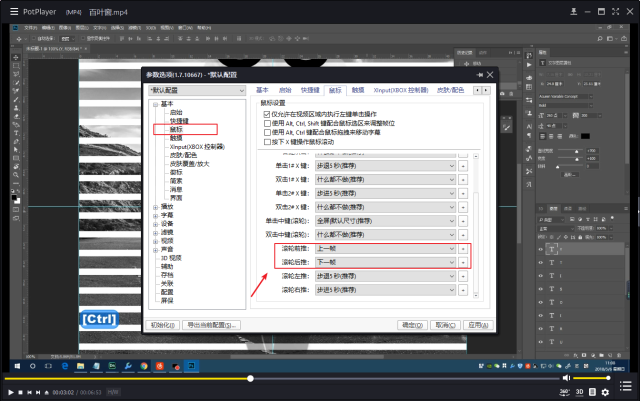Toggle the 3D video mode icon
The height and width of the screenshot is (401, 640).
tap(580, 392)
